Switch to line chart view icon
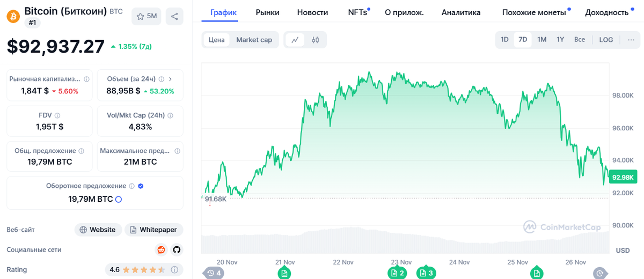644x279 pixels. (295, 40)
